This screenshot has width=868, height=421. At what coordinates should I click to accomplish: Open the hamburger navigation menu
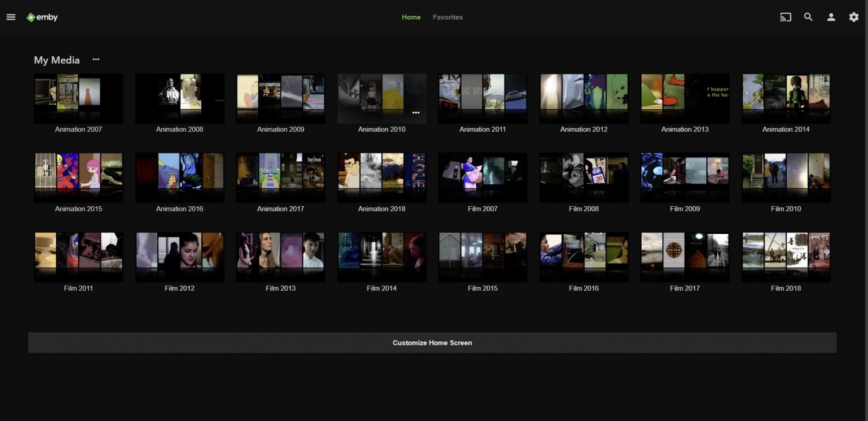point(11,17)
